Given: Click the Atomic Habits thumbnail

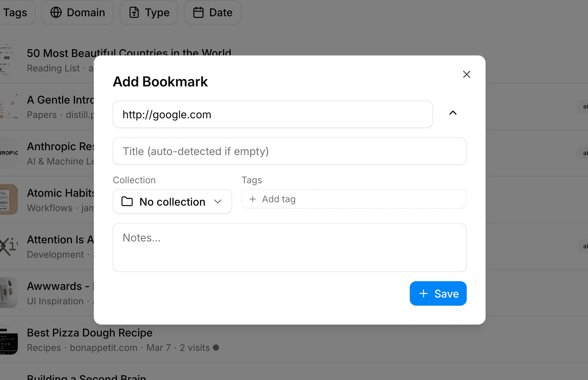Looking at the screenshot, I should (x=9, y=199).
